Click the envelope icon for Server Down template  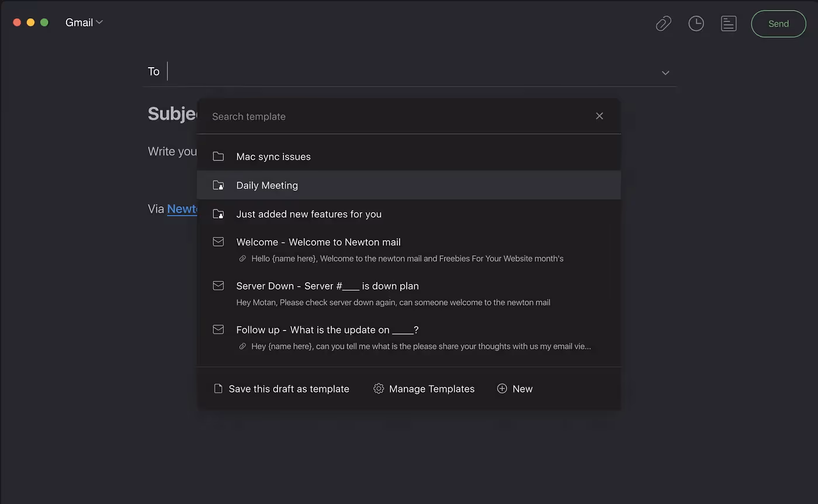[x=218, y=286]
